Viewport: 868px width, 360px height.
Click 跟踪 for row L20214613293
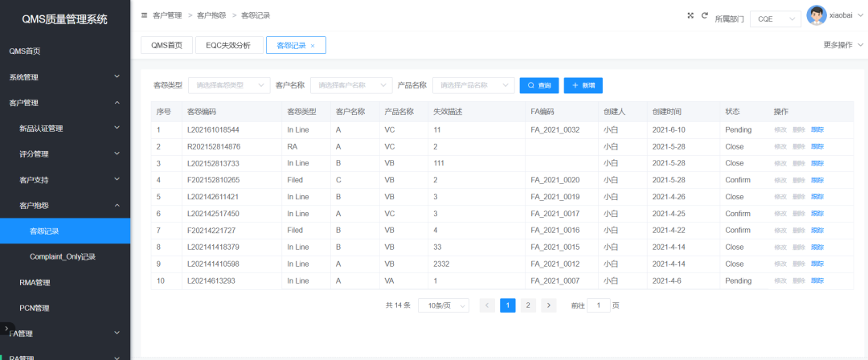click(x=817, y=280)
